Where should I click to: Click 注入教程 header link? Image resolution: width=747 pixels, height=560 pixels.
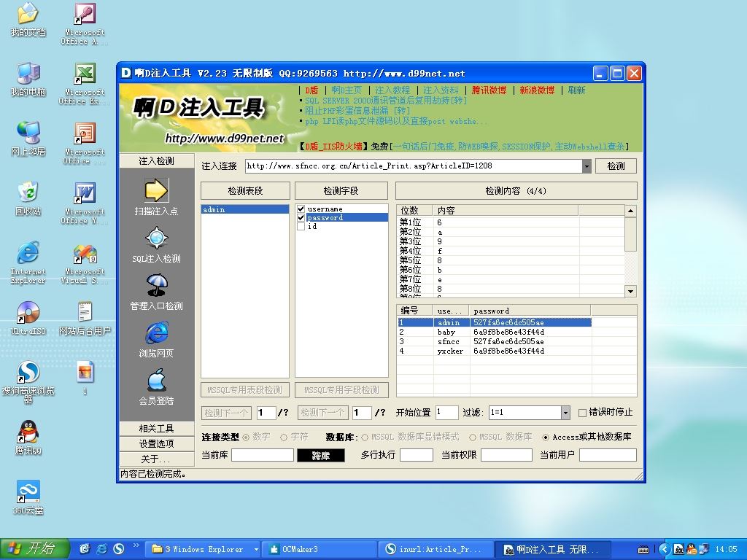(x=392, y=90)
